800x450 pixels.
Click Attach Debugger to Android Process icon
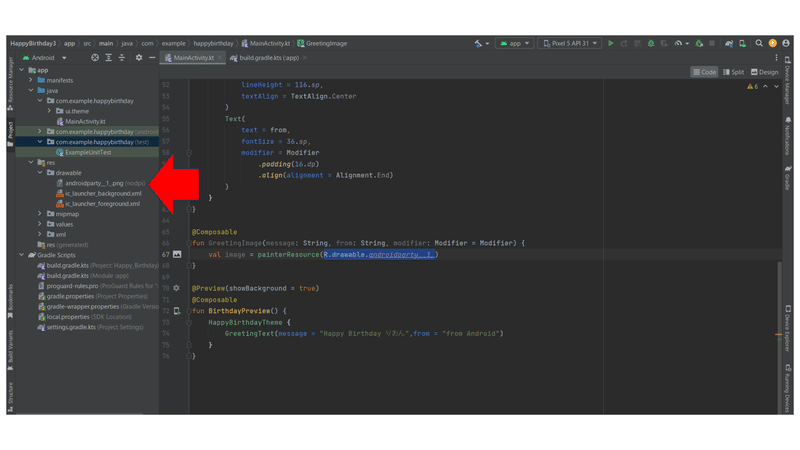click(x=699, y=43)
